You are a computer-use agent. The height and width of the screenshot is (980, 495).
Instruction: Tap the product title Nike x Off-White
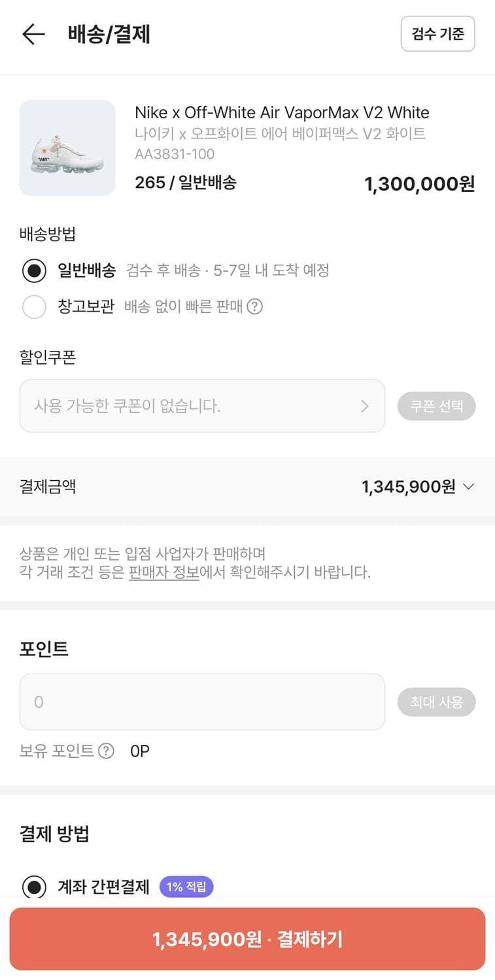click(282, 112)
